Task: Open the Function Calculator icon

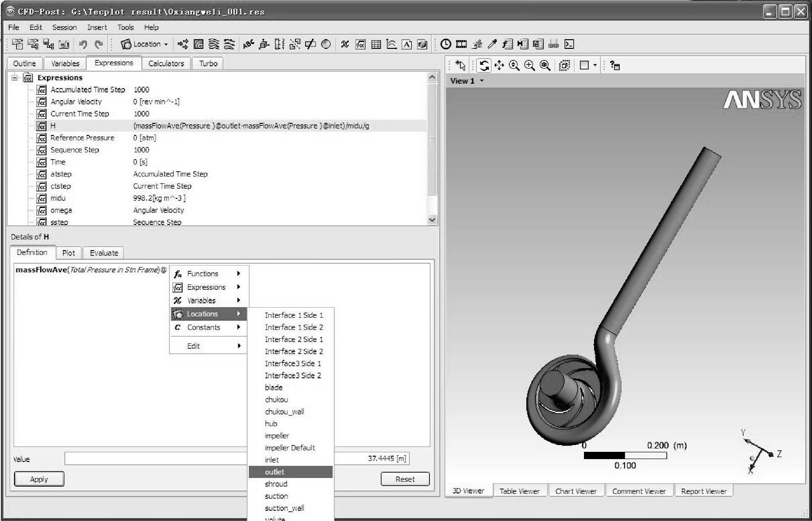Action: tap(507, 45)
